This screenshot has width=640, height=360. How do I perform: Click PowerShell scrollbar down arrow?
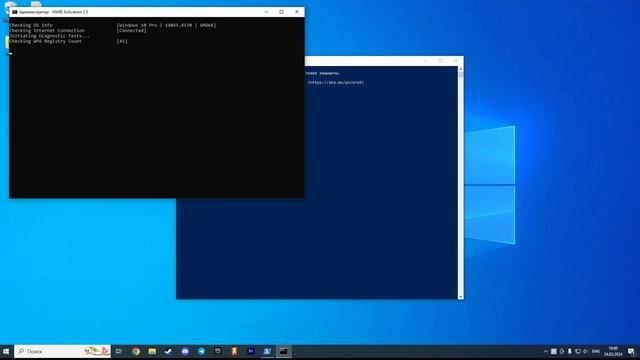[x=461, y=297]
